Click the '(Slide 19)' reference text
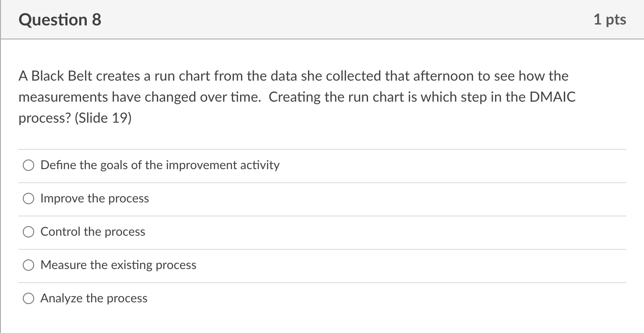The height and width of the screenshot is (333, 644). point(103,118)
